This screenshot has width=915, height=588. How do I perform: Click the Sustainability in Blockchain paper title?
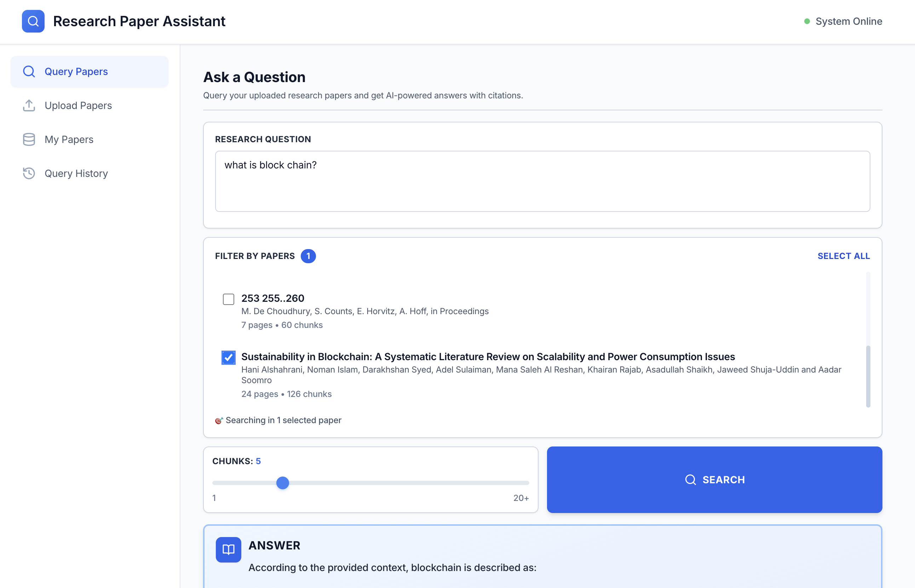488,357
